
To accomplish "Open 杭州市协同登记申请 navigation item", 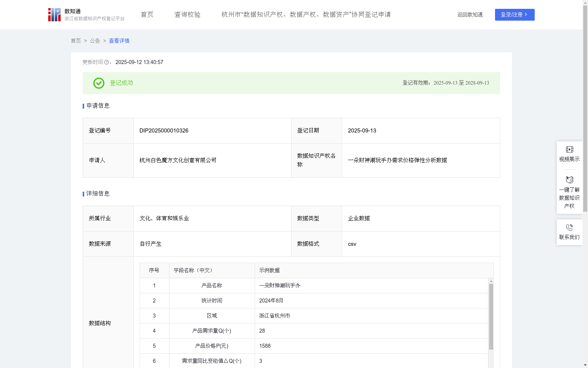I will (x=306, y=15).
